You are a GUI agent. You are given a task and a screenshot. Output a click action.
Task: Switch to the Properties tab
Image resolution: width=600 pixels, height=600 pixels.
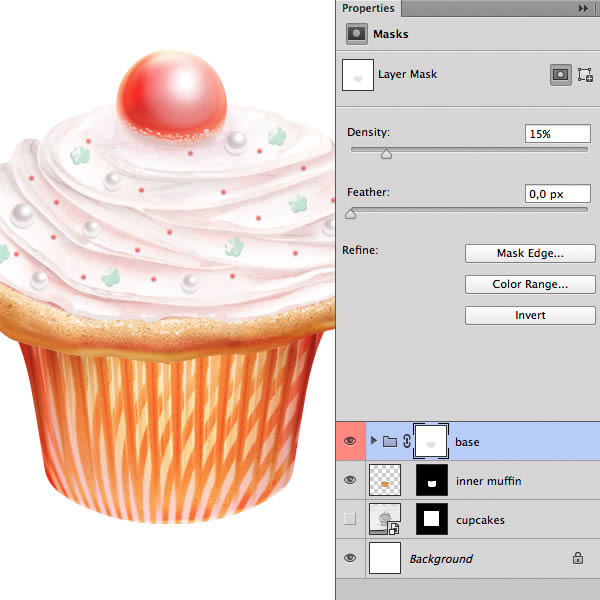pos(368,8)
